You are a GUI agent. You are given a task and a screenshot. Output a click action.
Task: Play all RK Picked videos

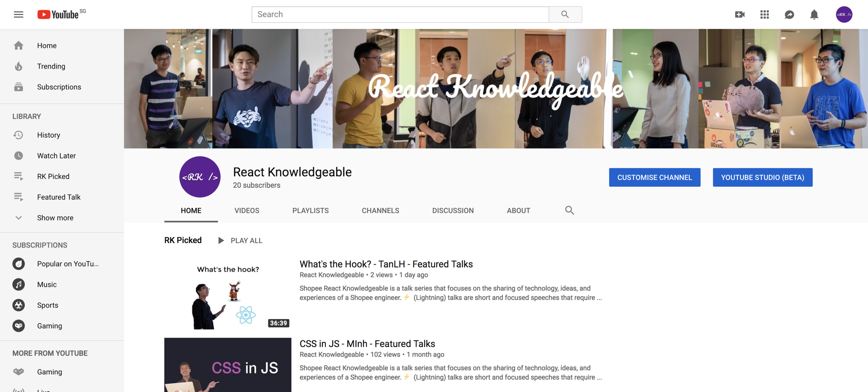[240, 240]
